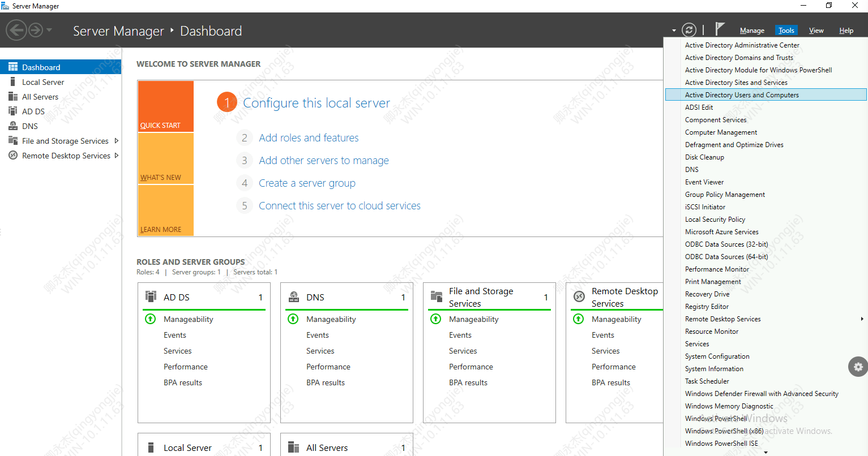Open the dropdown arrow beside refresh icon
This screenshot has width=868, height=456.
click(x=674, y=31)
